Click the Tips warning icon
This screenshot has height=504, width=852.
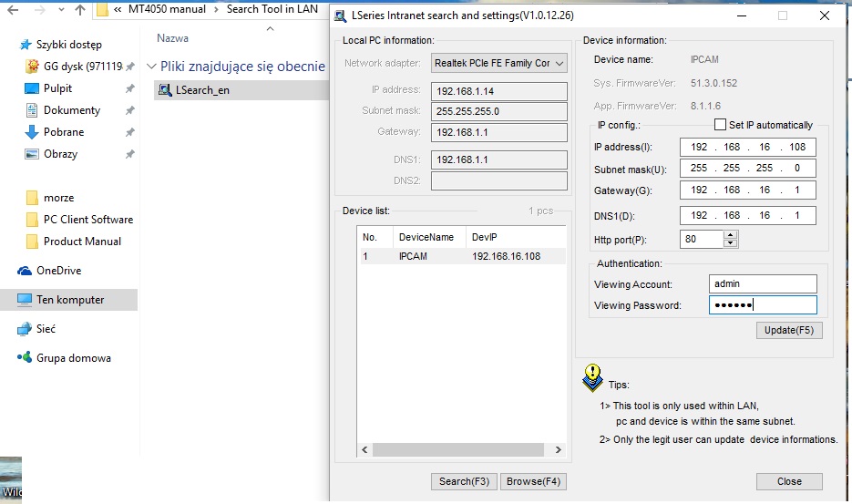(592, 378)
